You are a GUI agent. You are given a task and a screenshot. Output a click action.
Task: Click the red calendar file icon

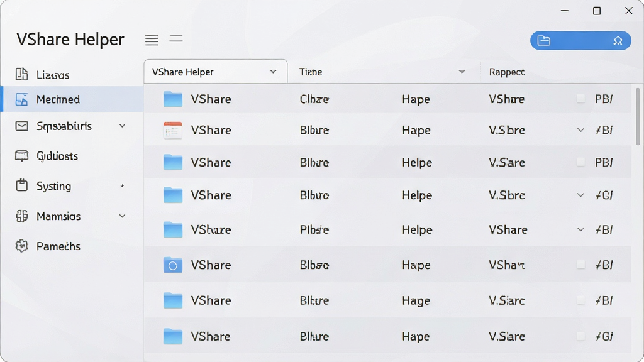172,130
